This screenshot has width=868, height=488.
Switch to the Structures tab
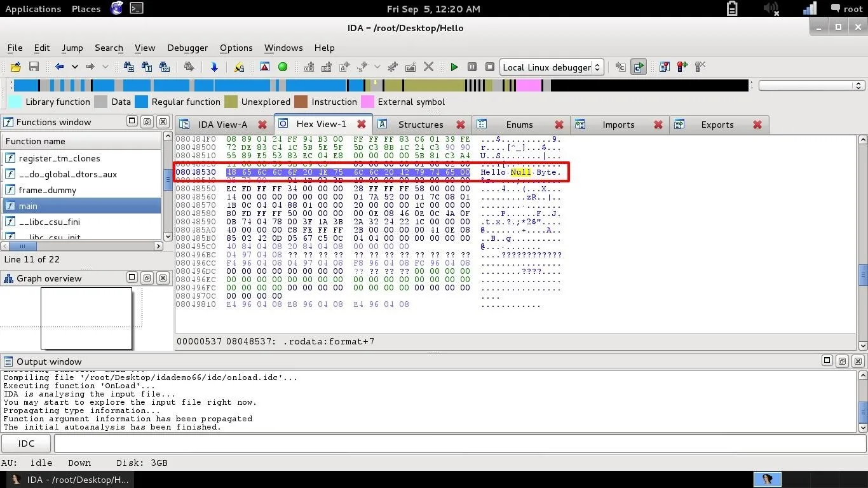pos(421,125)
